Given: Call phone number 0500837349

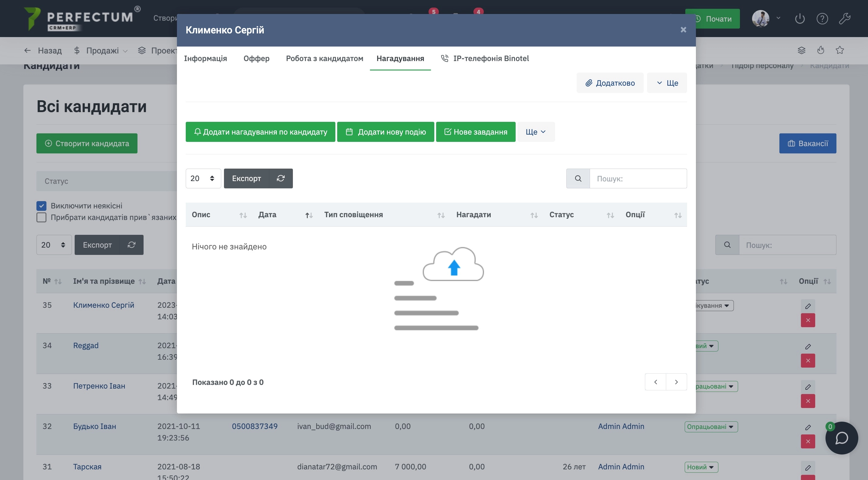Looking at the screenshot, I should click(255, 426).
